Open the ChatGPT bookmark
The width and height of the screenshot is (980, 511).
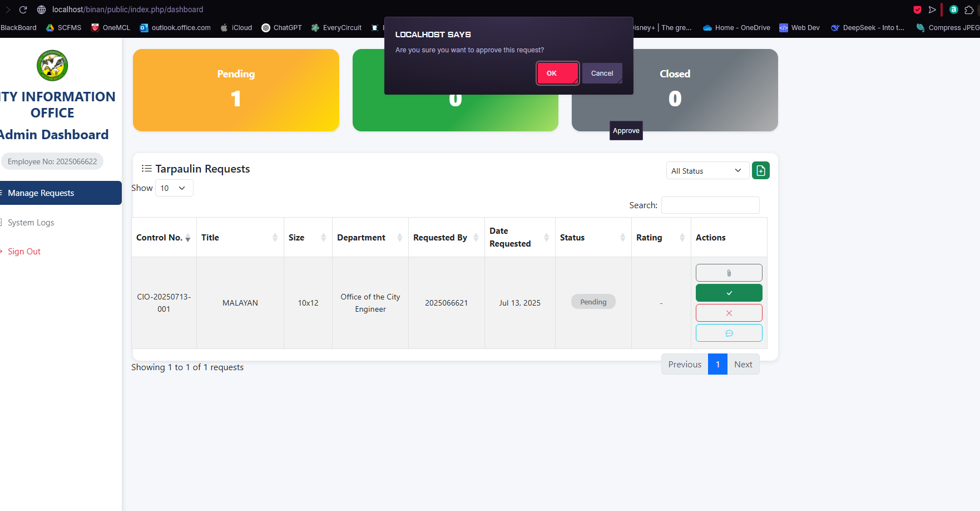[281, 27]
